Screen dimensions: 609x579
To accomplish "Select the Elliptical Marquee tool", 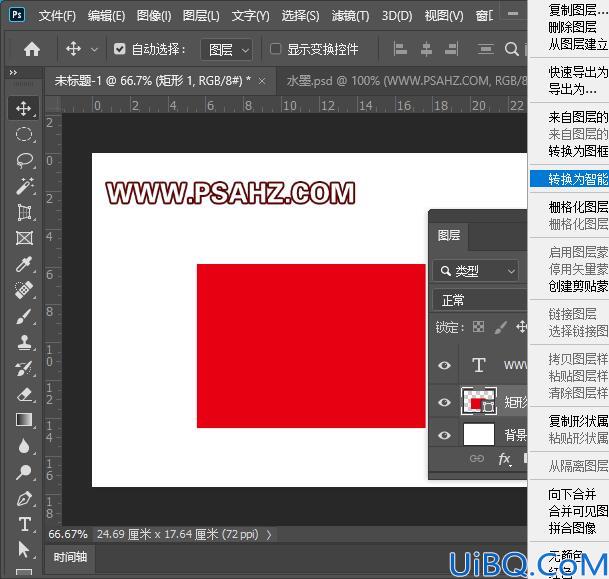I will (x=24, y=134).
